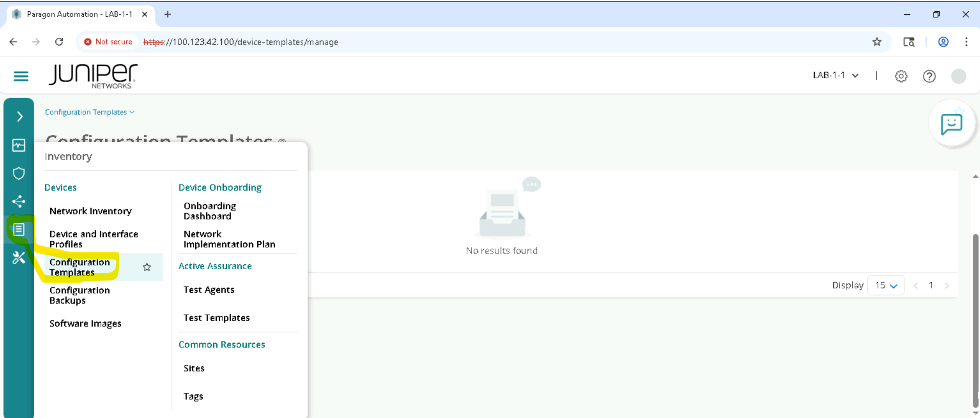Go to Onboarding Dashboard

click(x=210, y=211)
